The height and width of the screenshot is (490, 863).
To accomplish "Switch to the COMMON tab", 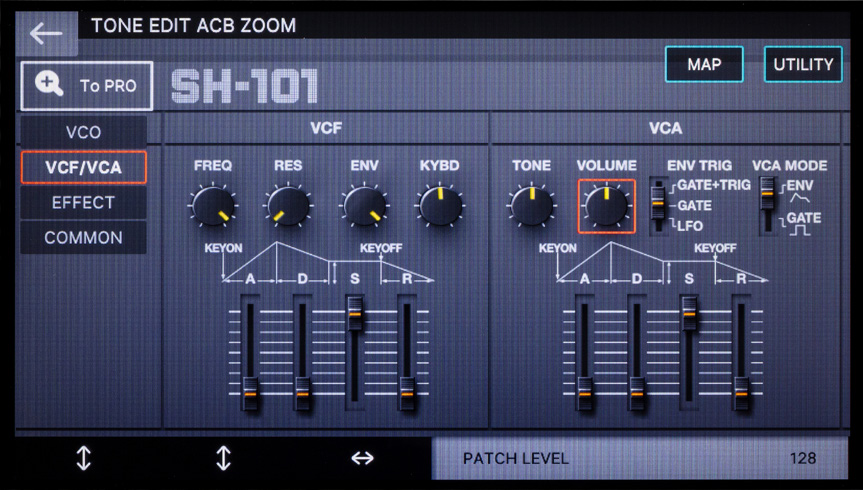I will point(84,238).
